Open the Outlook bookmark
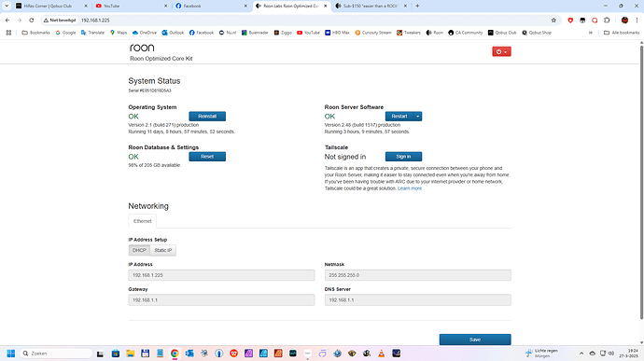 pyautogui.click(x=173, y=33)
